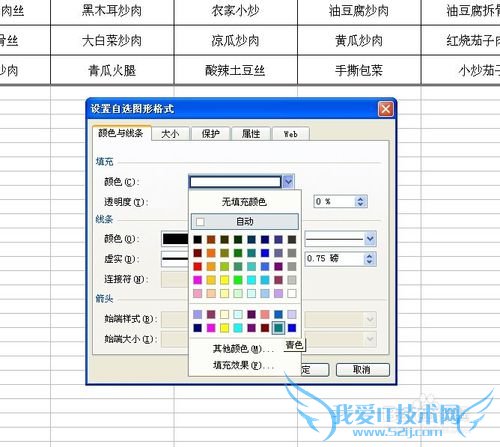Select the 自动 fill color option
Screen dimensions: 500x447
244,222
